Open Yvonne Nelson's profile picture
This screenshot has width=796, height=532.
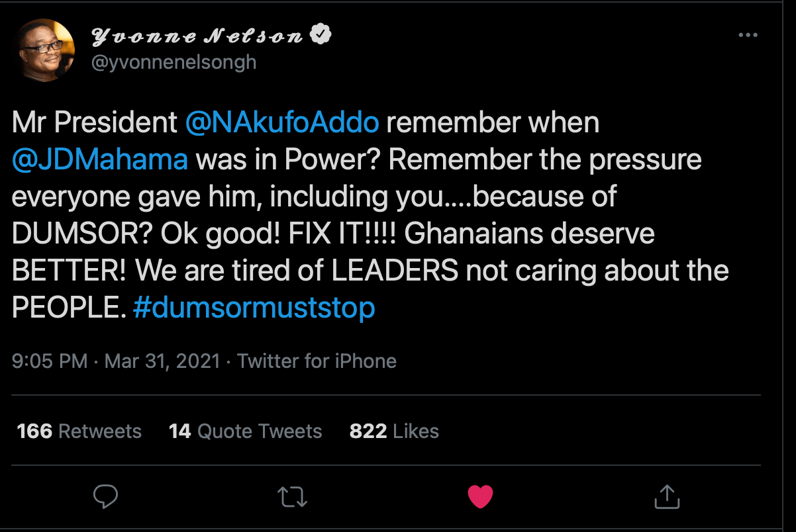click(45, 50)
